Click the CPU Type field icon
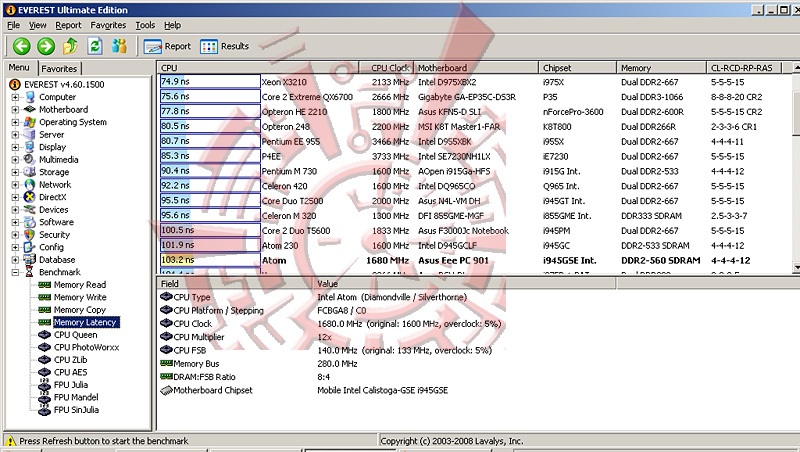This screenshot has height=452, width=800. point(166,297)
